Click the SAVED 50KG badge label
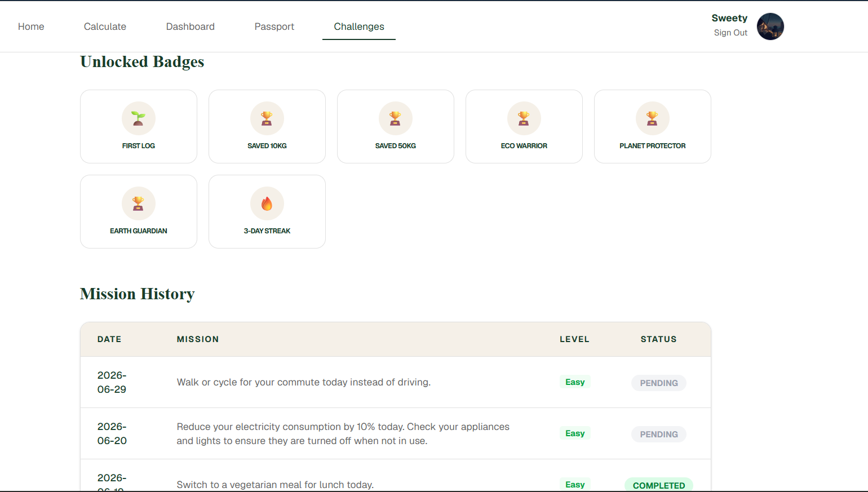The width and height of the screenshot is (868, 492). coord(396,146)
